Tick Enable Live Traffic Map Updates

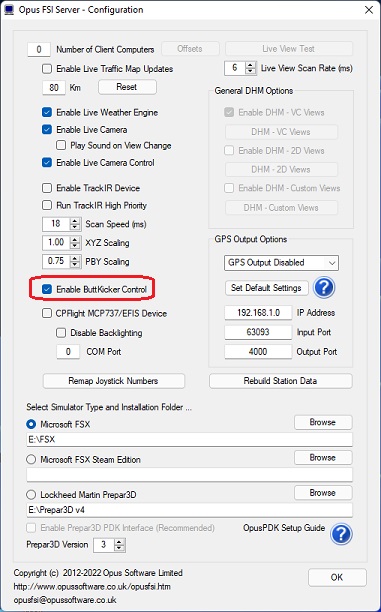tap(47, 69)
